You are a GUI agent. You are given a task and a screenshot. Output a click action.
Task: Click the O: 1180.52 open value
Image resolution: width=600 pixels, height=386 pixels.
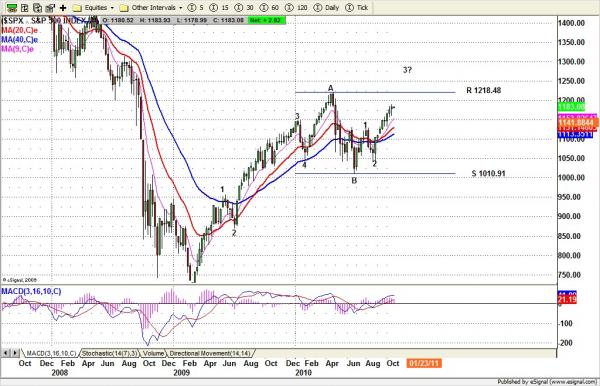[x=117, y=20]
